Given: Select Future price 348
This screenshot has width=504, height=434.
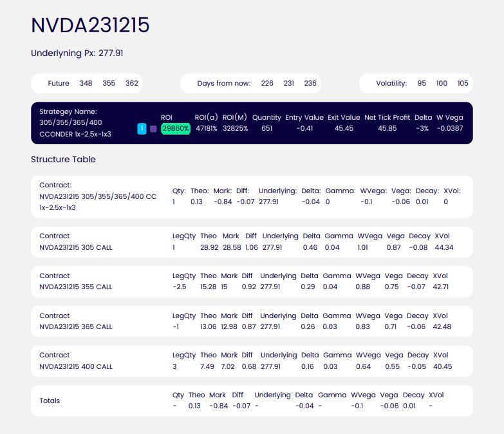Looking at the screenshot, I should [x=86, y=84].
